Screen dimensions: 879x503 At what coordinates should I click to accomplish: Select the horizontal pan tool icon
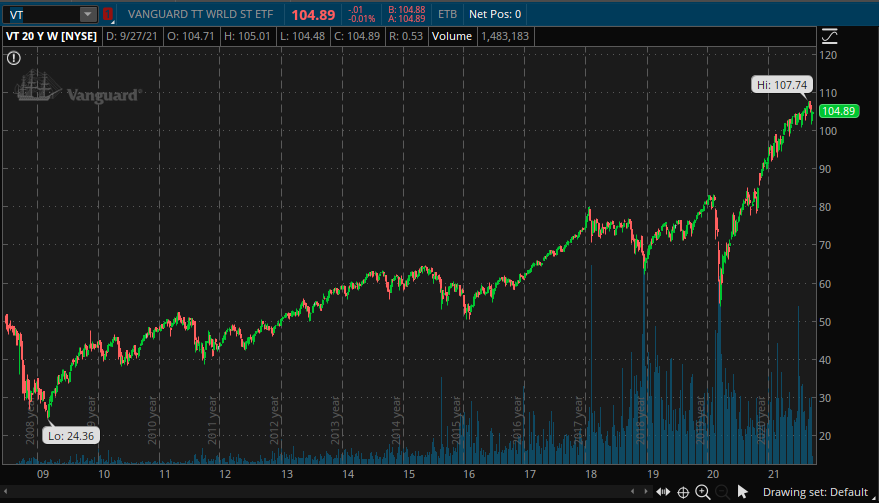tap(663, 492)
